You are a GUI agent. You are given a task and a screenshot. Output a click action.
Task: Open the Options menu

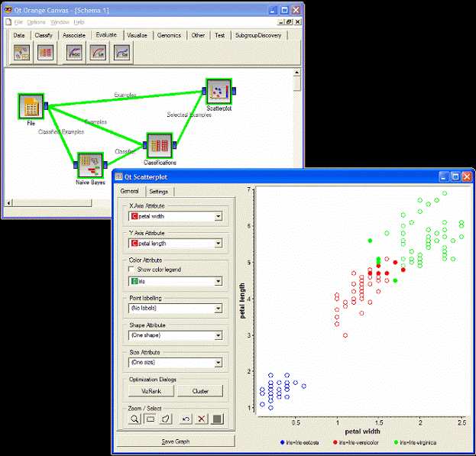pos(37,22)
